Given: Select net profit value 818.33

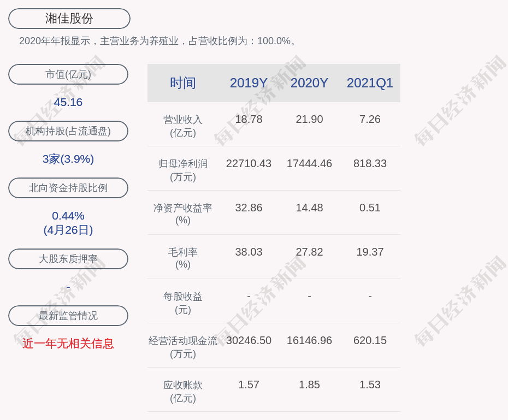Looking at the screenshot, I should point(370,163).
